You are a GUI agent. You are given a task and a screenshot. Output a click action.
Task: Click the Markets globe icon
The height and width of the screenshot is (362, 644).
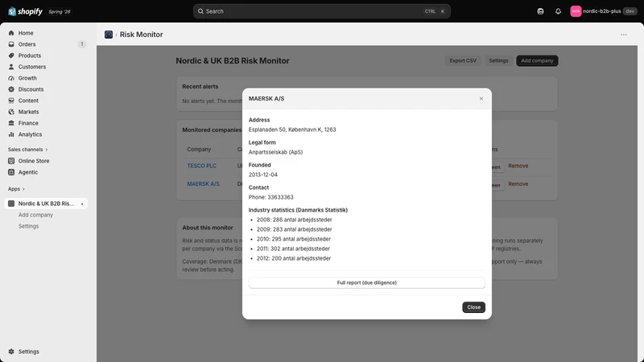tap(11, 112)
